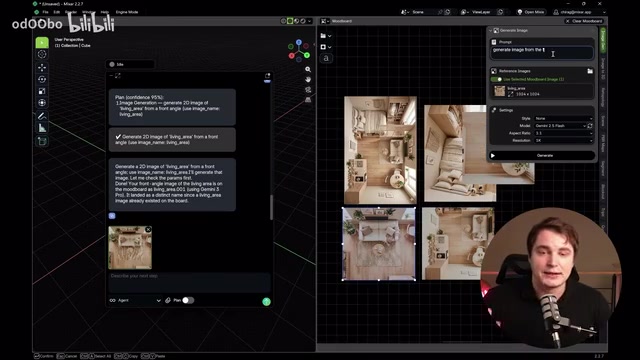Click the ViewLayer selector field
Image resolution: width=640 pixels, height=360 pixels.
pos(484,12)
